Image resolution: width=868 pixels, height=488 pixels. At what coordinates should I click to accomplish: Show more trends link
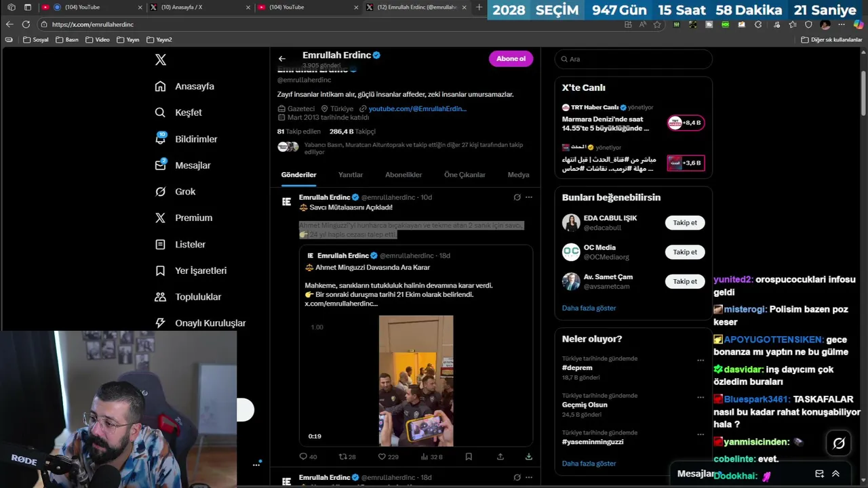(x=589, y=464)
